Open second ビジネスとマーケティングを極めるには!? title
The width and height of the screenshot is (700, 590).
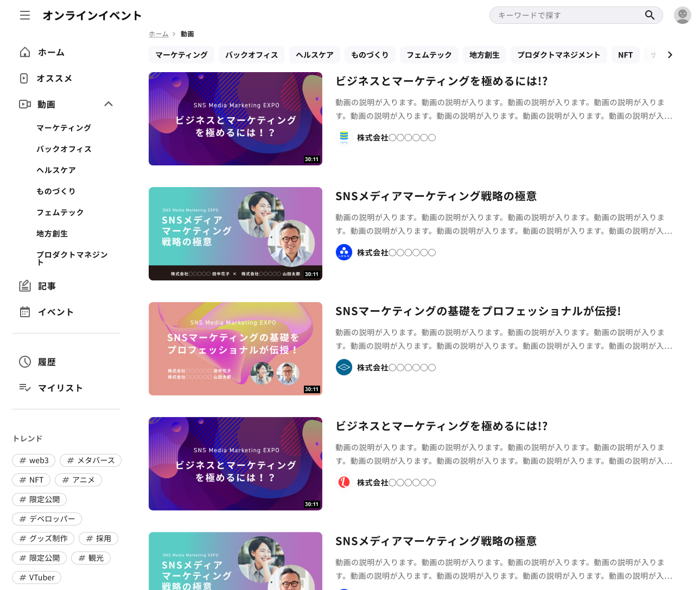[442, 426]
